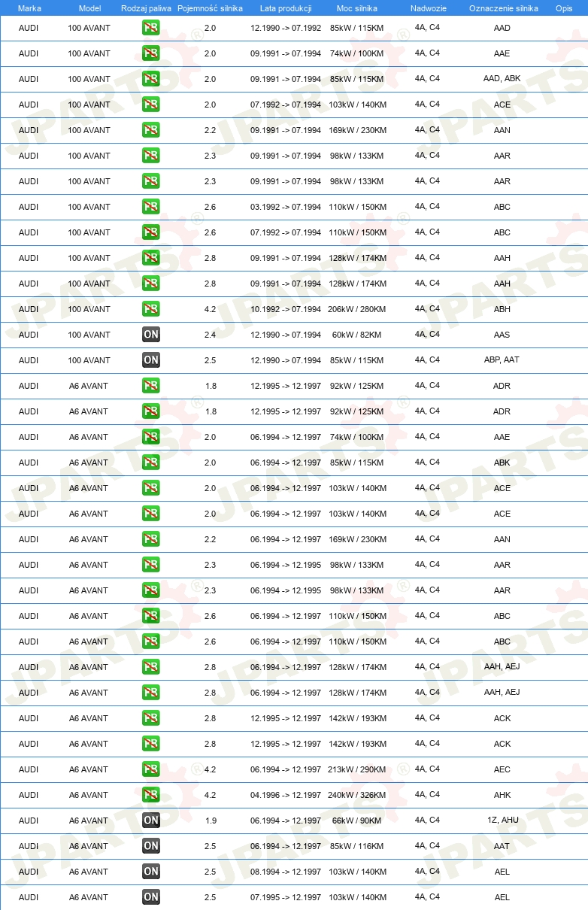The width and height of the screenshot is (588, 910).
Task: Click the petrol icon in the AAD, ABK row
Action: pyautogui.click(x=151, y=79)
